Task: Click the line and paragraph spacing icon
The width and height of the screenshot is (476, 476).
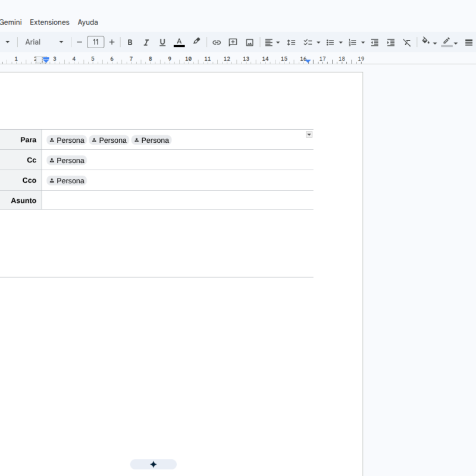Action: [291, 42]
